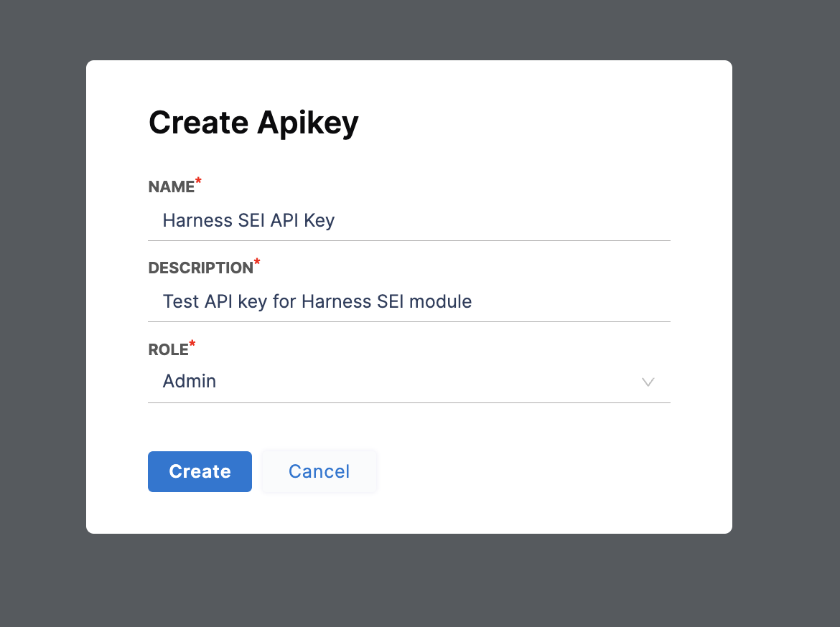The height and width of the screenshot is (627, 840).
Task: Select the "Admin" value in Role
Action: [x=190, y=382]
